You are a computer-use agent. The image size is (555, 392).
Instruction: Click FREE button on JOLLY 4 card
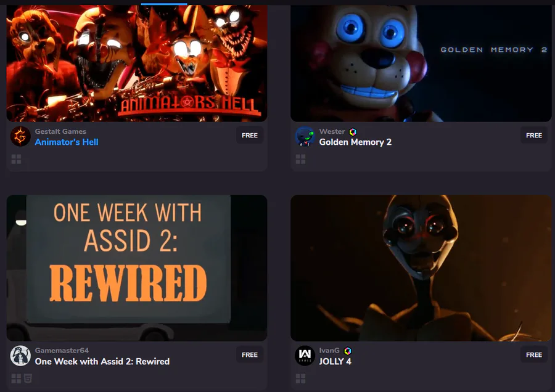[x=534, y=354]
